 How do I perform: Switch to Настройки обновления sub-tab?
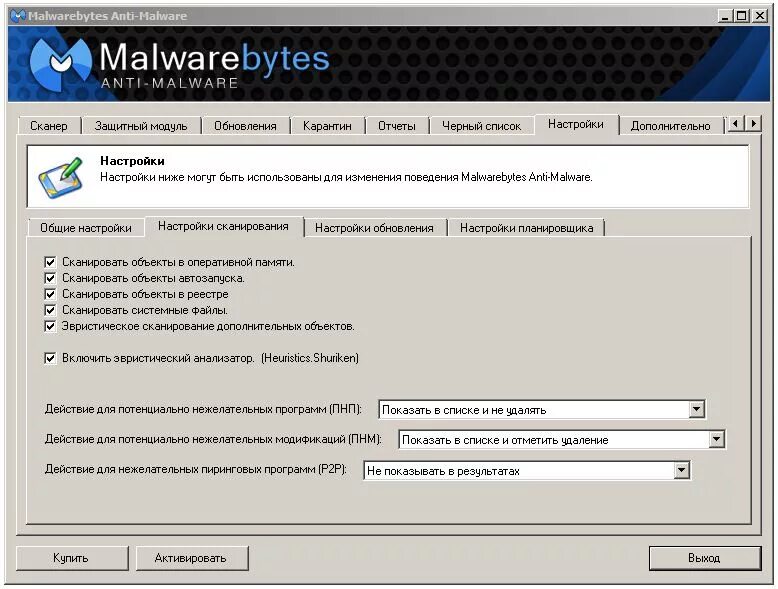click(374, 228)
